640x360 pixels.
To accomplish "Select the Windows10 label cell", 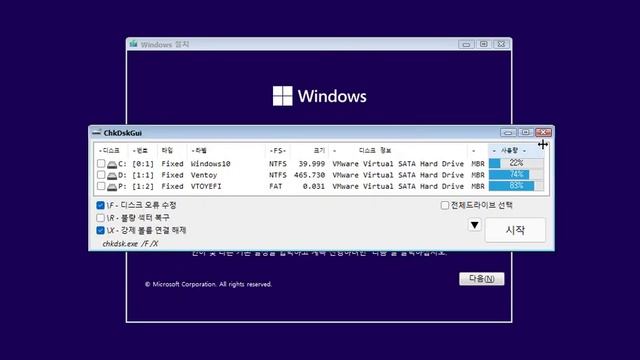I will pyautogui.click(x=211, y=164).
